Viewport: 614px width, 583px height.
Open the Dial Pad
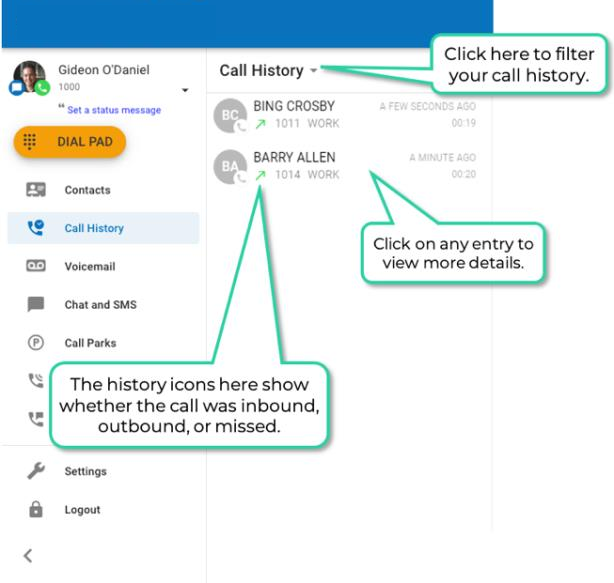pos(70,142)
